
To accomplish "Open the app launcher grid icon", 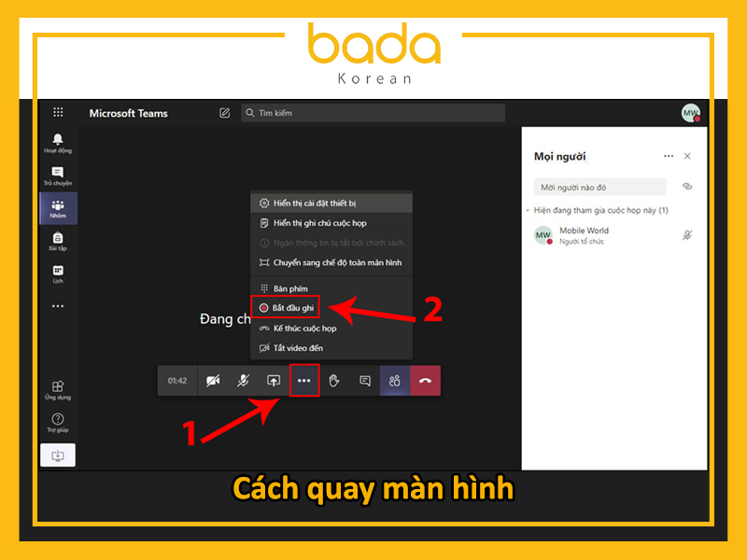I will (x=58, y=112).
